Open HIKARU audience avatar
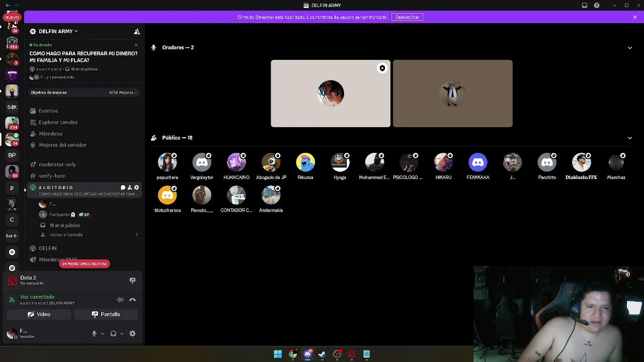 click(443, 162)
